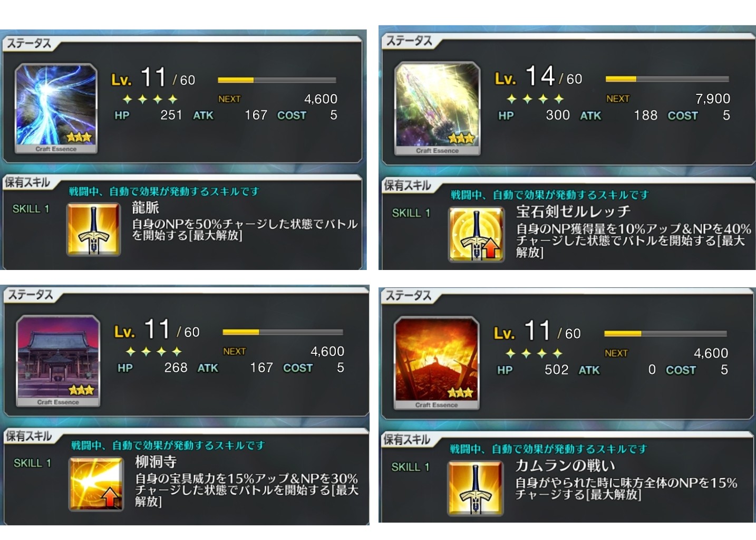Click the SKILL 1 label beside カムランの戦い
The image size is (756, 540).
(x=411, y=467)
